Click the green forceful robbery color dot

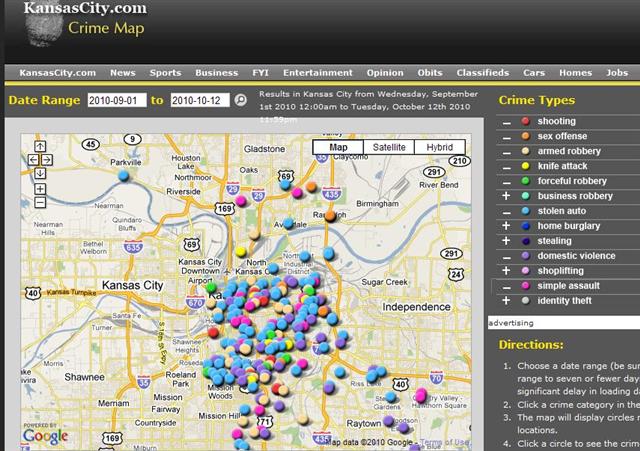tap(526, 181)
